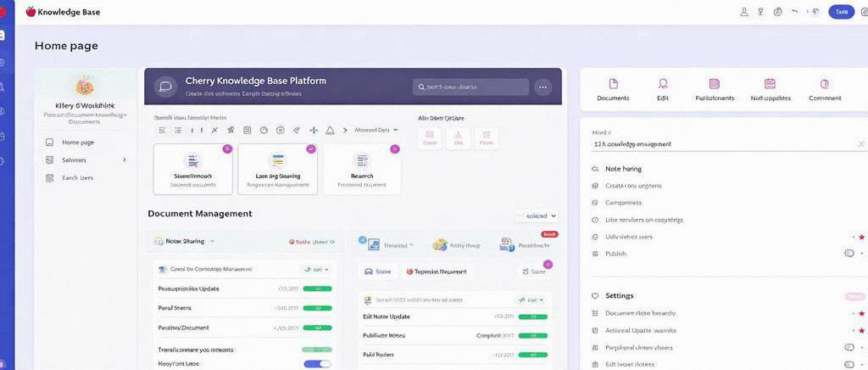Open the dropdown at the toolbar's right end
Viewport: 868px width, 370px height.
pyautogui.click(x=376, y=130)
